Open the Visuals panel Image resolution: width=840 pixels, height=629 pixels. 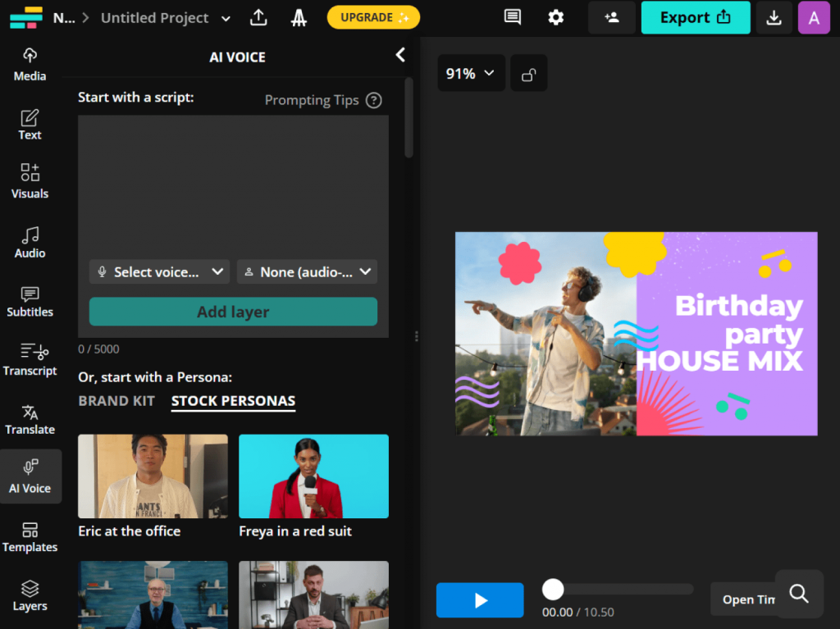(30, 182)
